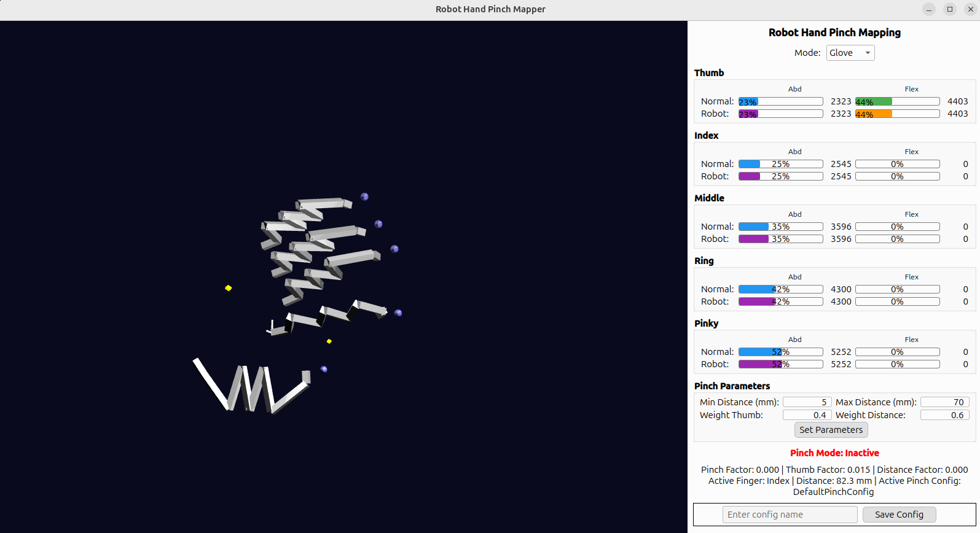This screenshot has width=980, height=533.
Task: Click the Pinky Normal Flex 0% bar
Action: (898, 352)
